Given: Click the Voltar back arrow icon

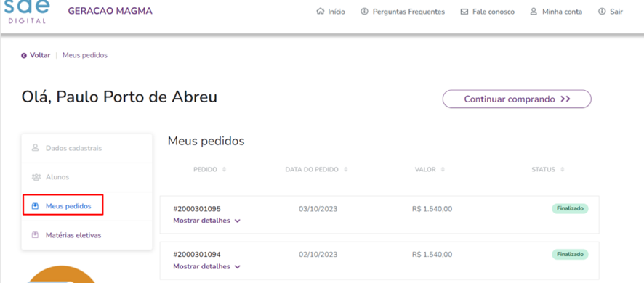Looking at the screenshot, I should [24, 55].
